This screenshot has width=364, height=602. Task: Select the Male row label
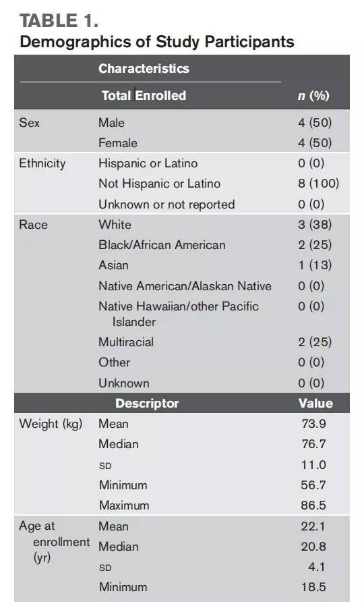click(x=112, y=123)
